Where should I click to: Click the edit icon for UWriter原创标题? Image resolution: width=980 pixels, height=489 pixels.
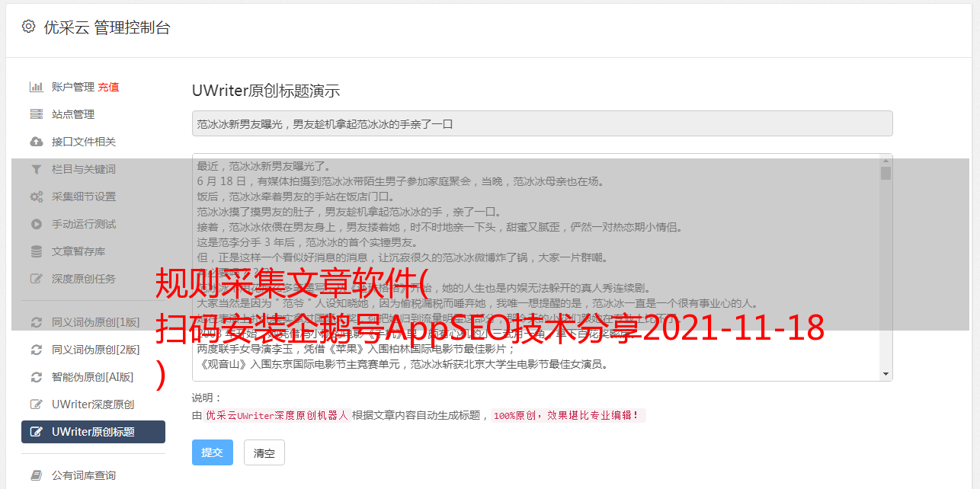36,432
